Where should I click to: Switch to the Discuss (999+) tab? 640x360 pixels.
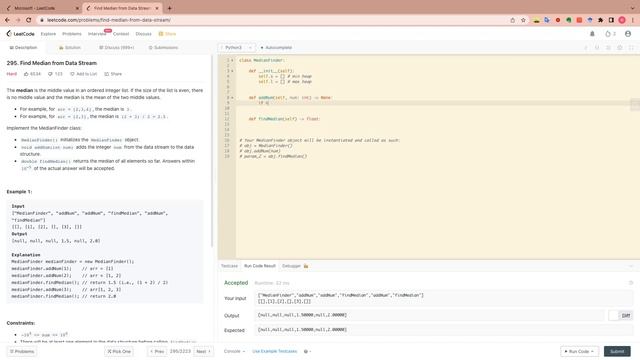(x=116, y=47)
